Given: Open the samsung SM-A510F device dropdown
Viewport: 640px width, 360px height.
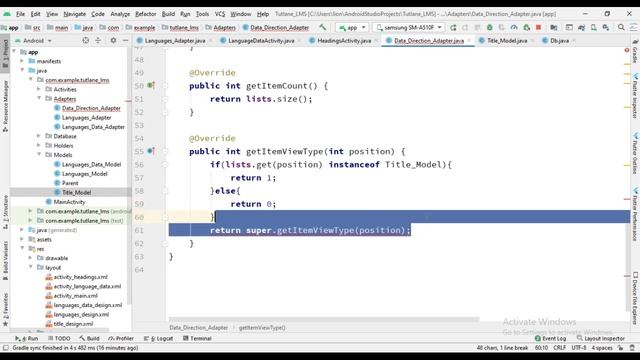Looking at the screenshot, I should pyautogui.click(x=409, y=27).
